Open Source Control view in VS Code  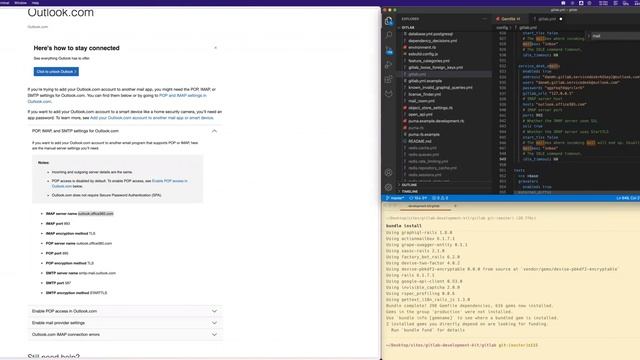(389, 51)
